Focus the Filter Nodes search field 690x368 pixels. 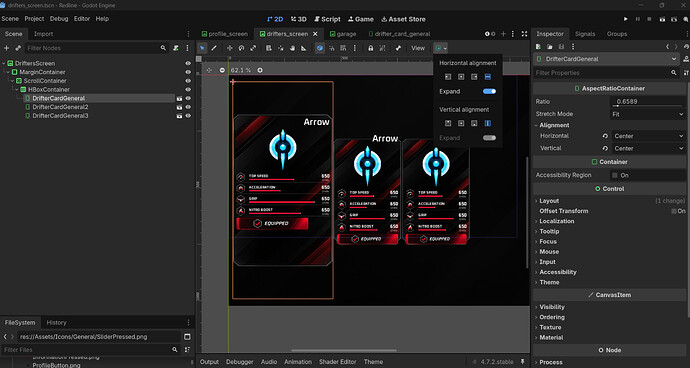(x=96, y=48)
